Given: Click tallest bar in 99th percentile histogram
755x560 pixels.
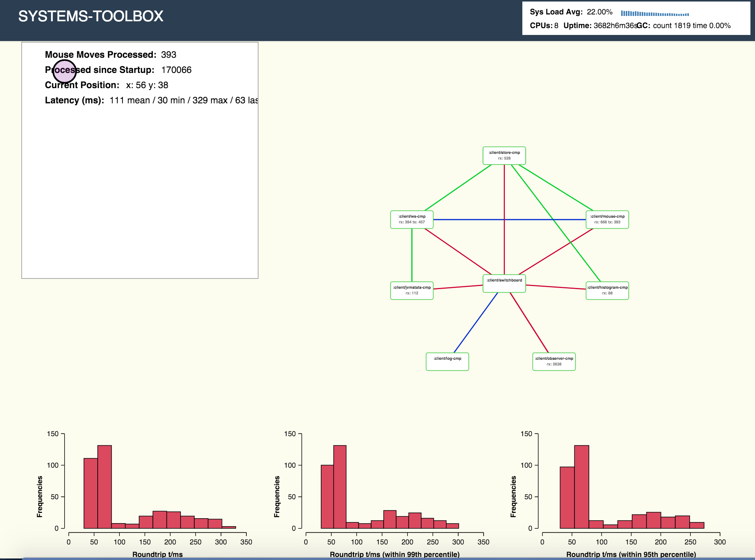Looking at the screenshot, I should 340,486.
